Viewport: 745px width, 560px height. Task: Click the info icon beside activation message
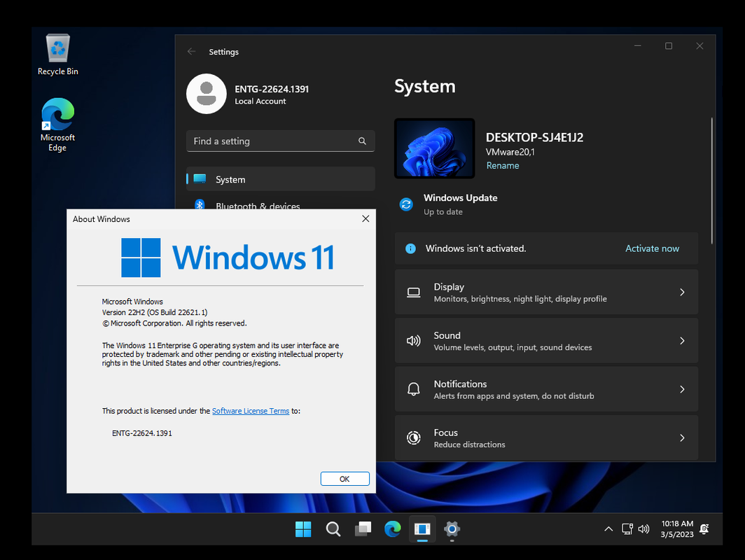click(x=410, y=248)
